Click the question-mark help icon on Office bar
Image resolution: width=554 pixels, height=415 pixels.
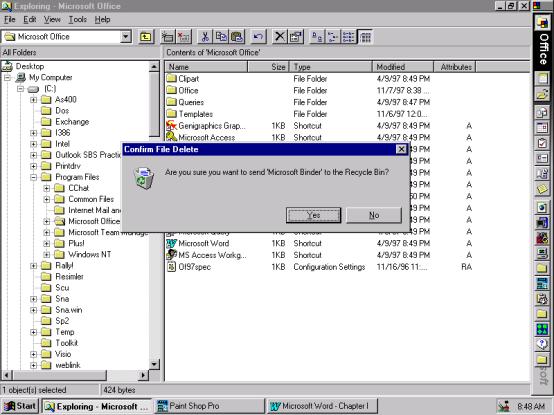click(x=542, y=344)
